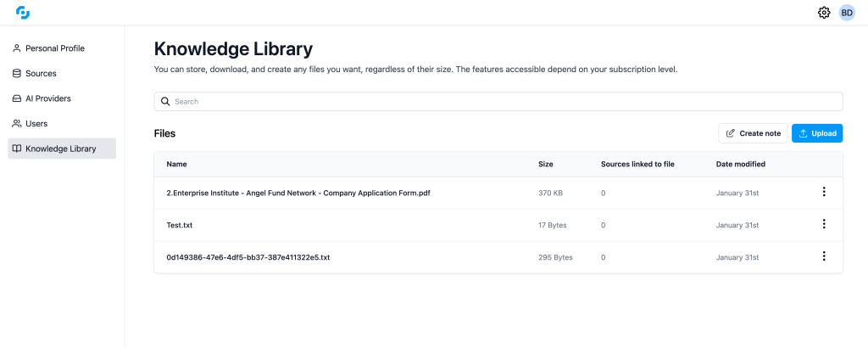This screenshot has height=348, width=868.
Task: Click the Size column header
Action: pyautogui.click(x=546, y=164)
